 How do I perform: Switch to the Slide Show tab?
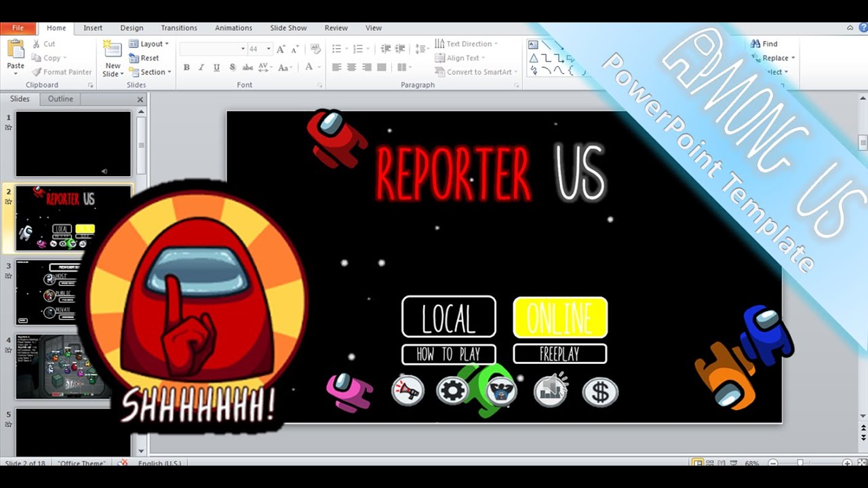pos(288,28)
